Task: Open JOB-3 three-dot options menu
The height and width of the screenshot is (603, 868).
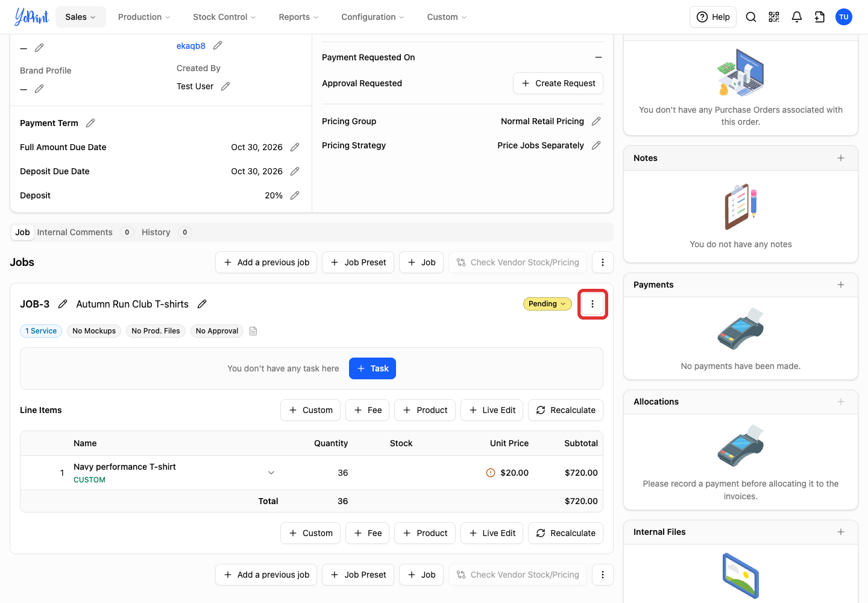Action: click(593, 304)
